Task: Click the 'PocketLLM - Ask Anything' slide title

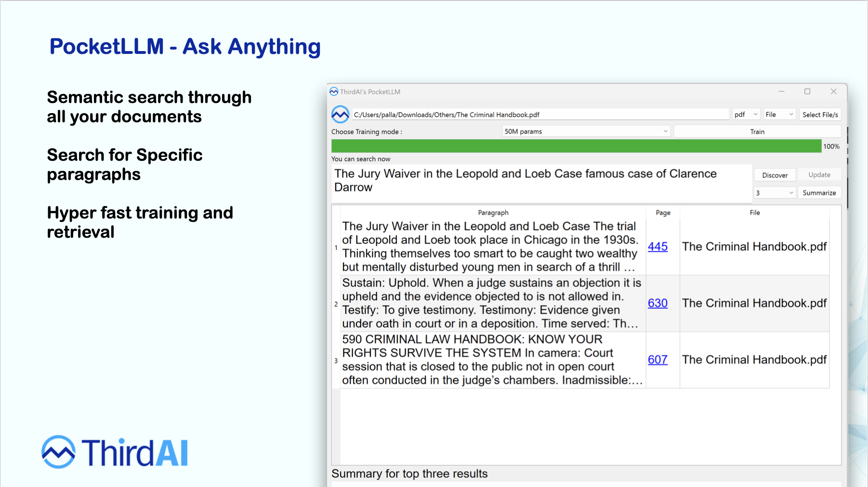Action: point(185,47)
